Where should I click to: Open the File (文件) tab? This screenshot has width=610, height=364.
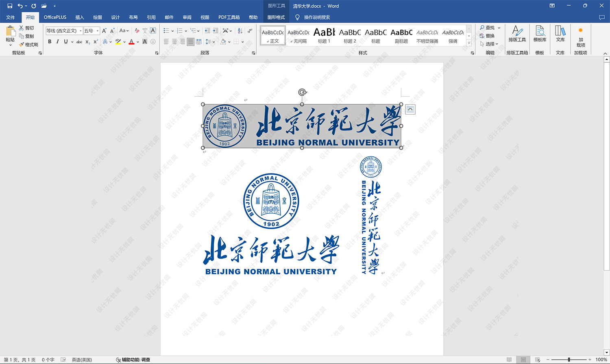[11, 17]
